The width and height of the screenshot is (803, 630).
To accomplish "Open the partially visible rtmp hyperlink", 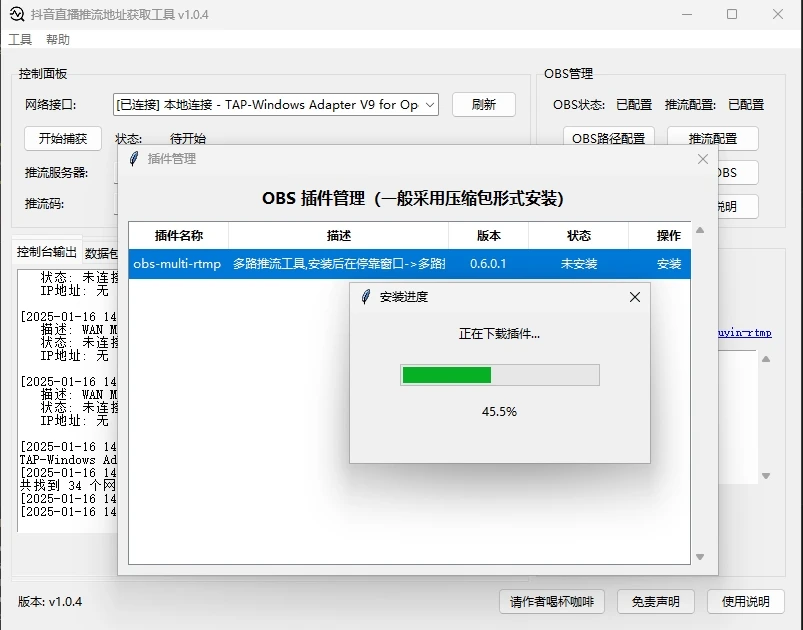I will (745, 333).
